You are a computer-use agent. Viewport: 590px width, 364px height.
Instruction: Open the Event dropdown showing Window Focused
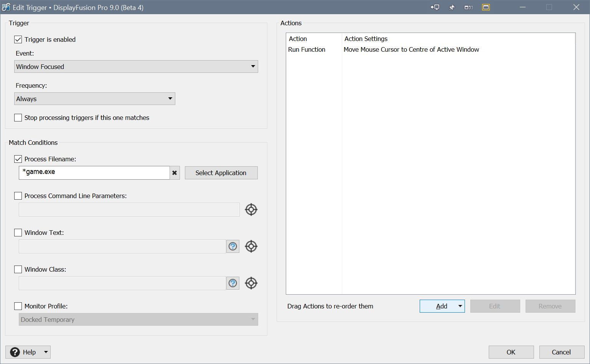[136, 67]
